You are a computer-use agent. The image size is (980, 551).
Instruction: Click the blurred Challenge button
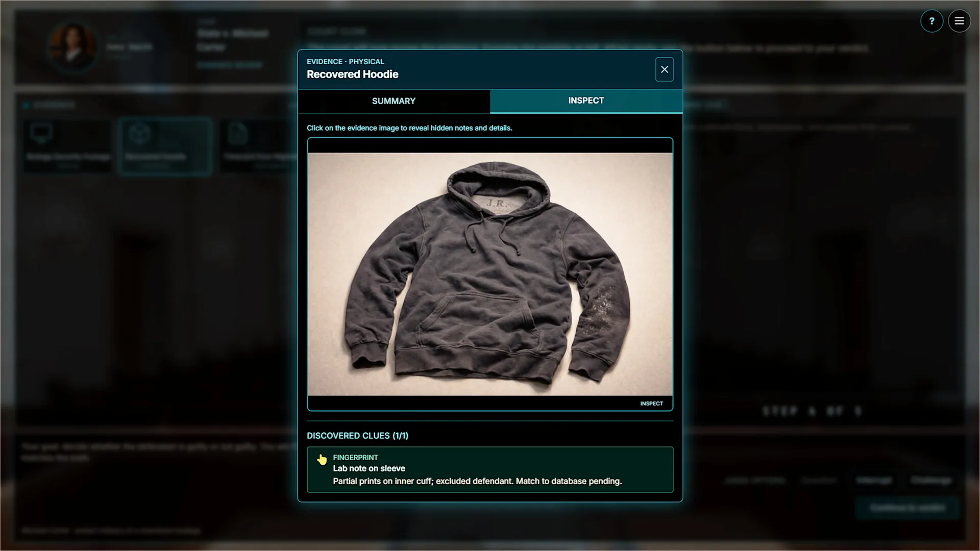pyautogui.click(x=931, y=481)
